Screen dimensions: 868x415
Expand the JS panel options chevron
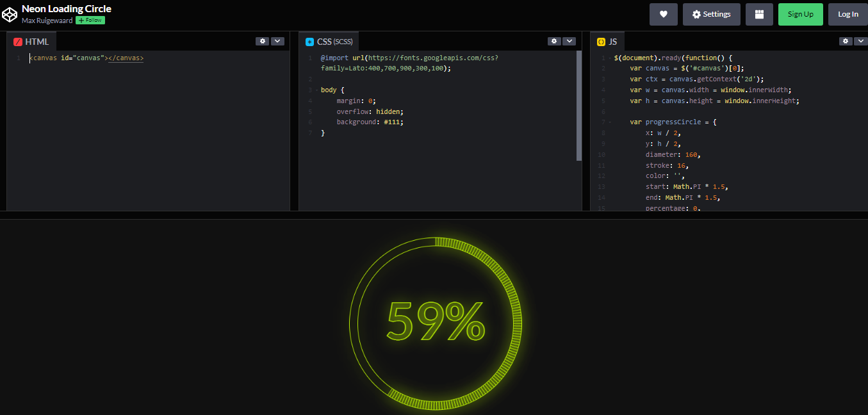pos(861,40)
